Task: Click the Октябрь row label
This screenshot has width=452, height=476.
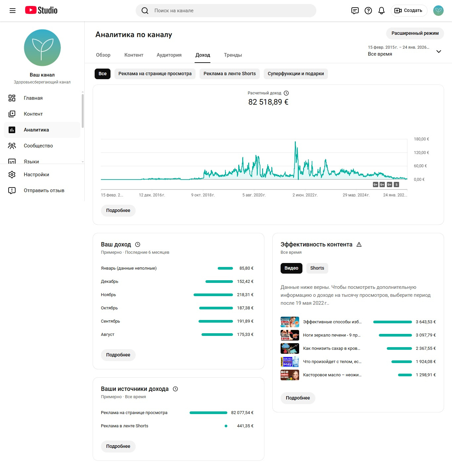Action: tap(109, 308)
